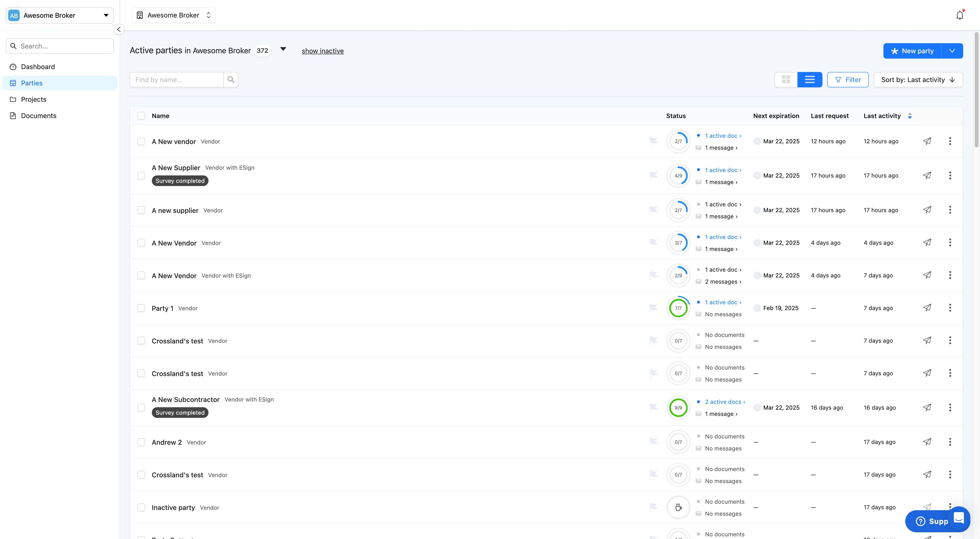The image size is (980, 539).
Task: Click the 9/9 progress ring of A New Subcontractor
Action: [678, 407]
